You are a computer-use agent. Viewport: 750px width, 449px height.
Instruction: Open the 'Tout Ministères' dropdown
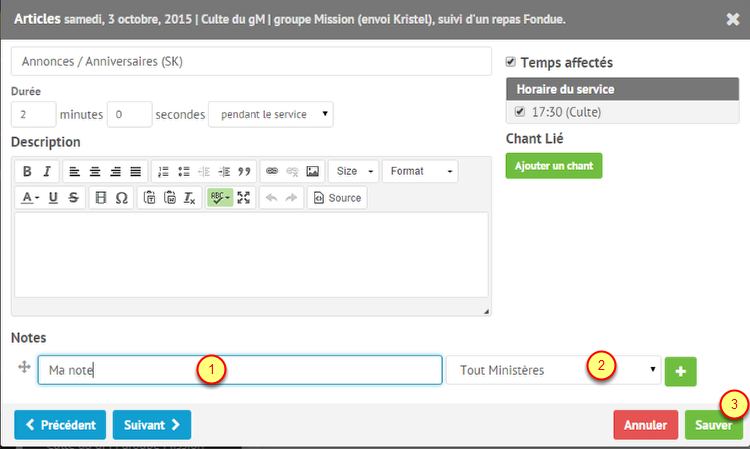553,370
